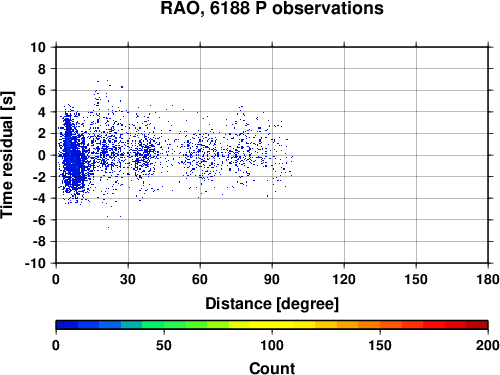Click x-axis tick label "180"
The width and height of the screenshot is (500, 375).
[488, 279]
